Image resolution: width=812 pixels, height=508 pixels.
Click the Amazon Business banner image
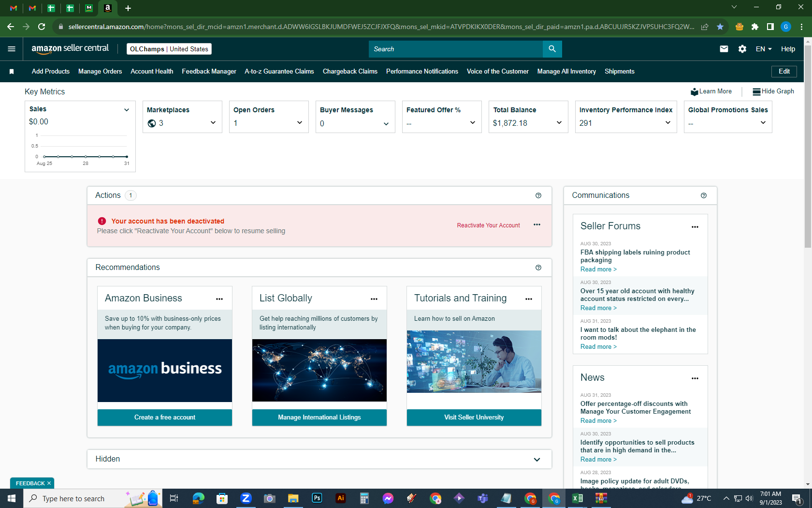point(165,371)
